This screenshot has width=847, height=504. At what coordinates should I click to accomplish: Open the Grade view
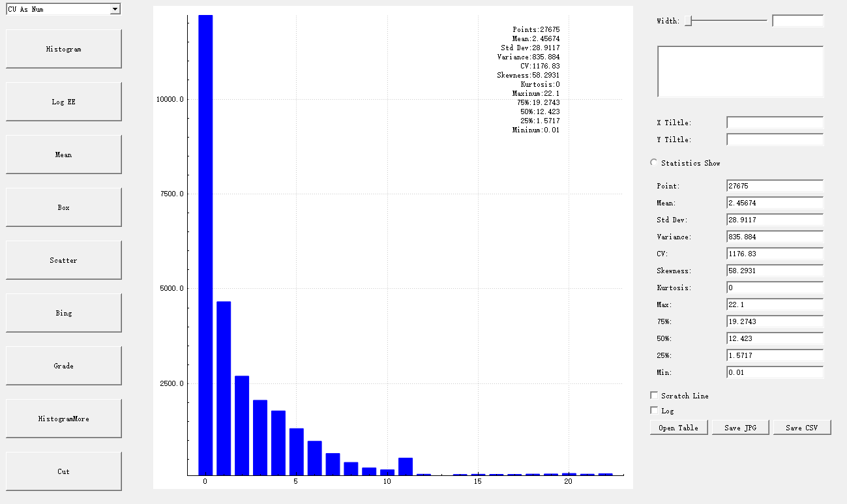click(x=64, y=366)
